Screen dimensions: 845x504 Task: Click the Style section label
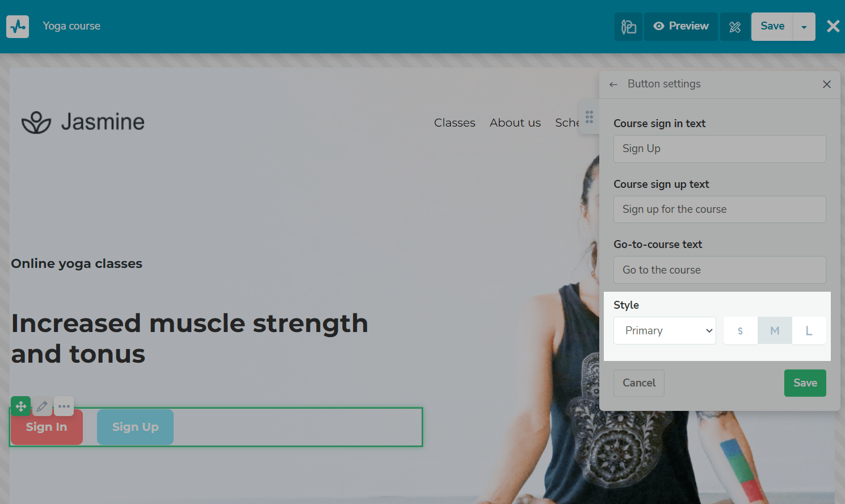coord(626,305)
